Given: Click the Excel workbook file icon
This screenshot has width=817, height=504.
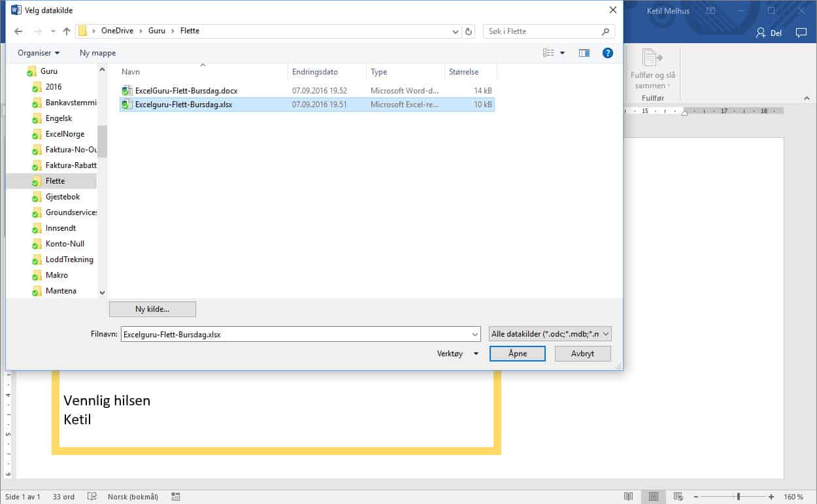Looking at the screenshot, I should coord(127,105).
